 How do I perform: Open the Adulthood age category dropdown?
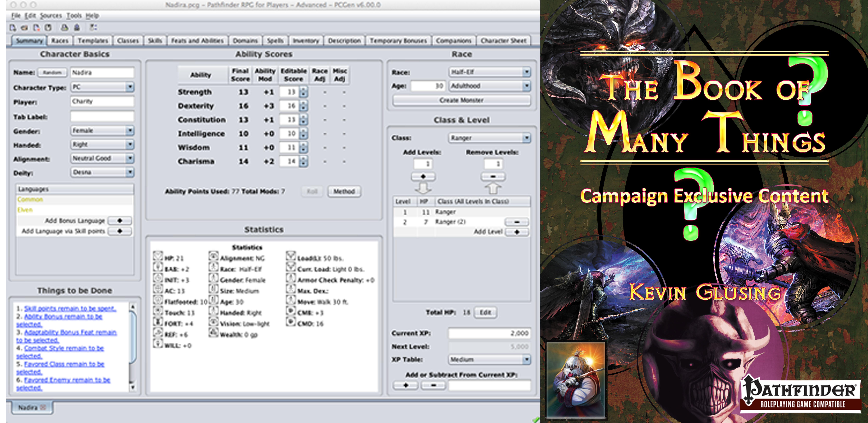tap(490, 86)
